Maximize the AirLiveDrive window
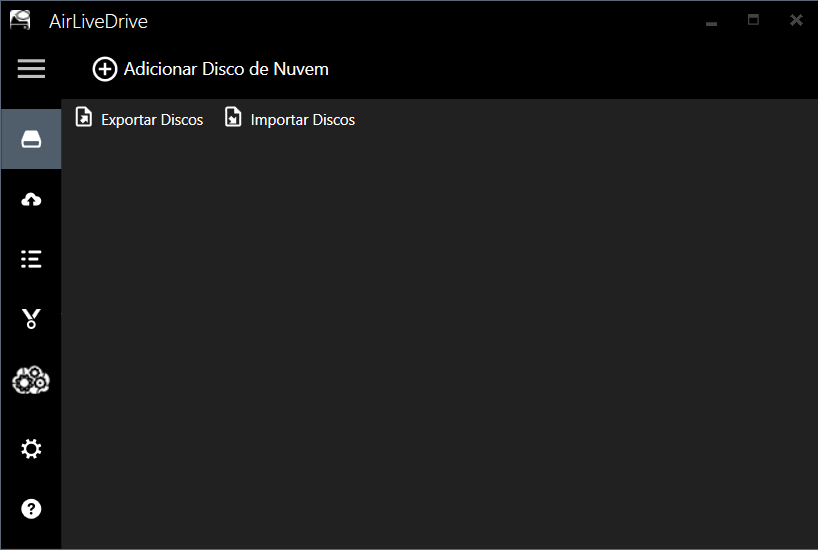 coord(754,20)
